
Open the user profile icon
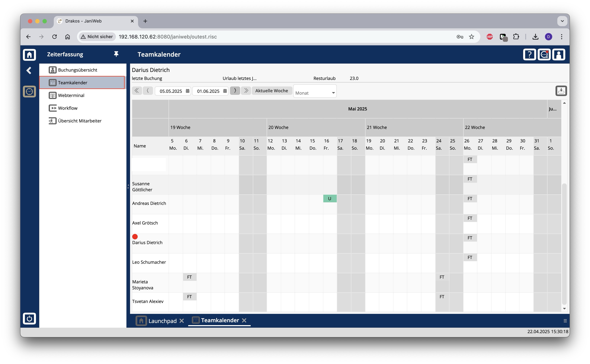point(559,55)
